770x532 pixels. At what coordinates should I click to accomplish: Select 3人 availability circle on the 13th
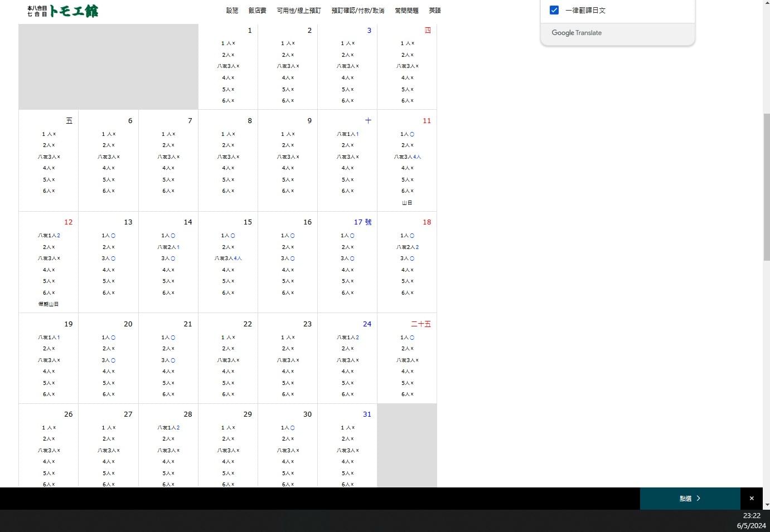(x=113, y=258)
